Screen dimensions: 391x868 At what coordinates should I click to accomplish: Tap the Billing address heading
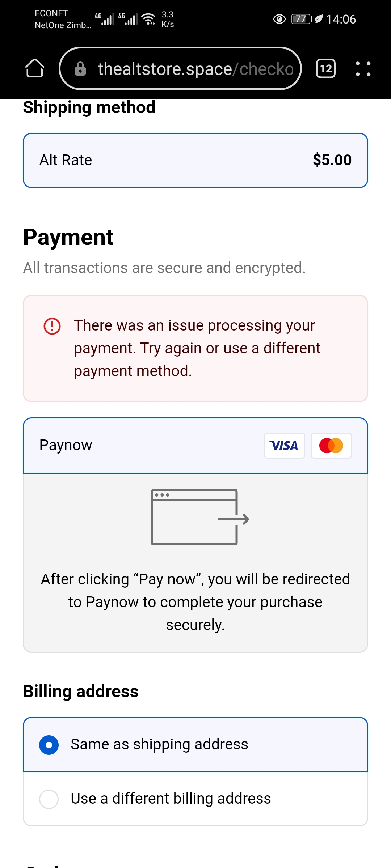click(81, 692)
